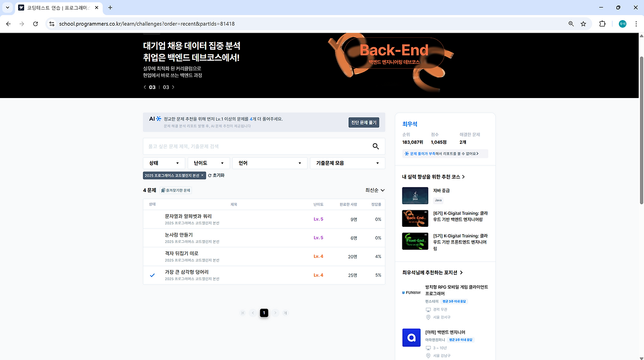This screenshot has height=360, width=644.
Task: Click the first-page pagination icon
Action: [x=243, y=312]
